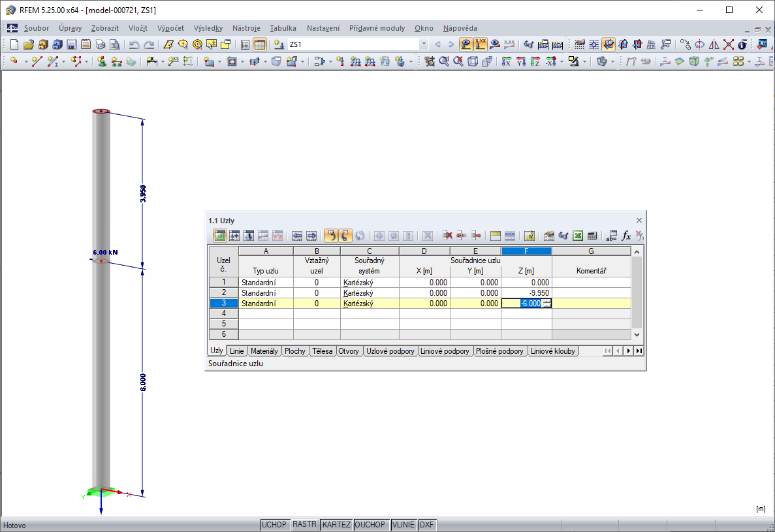Screen dimensions: 775x532
Task: Undo the last action
Action: click(x=134, y=44)
